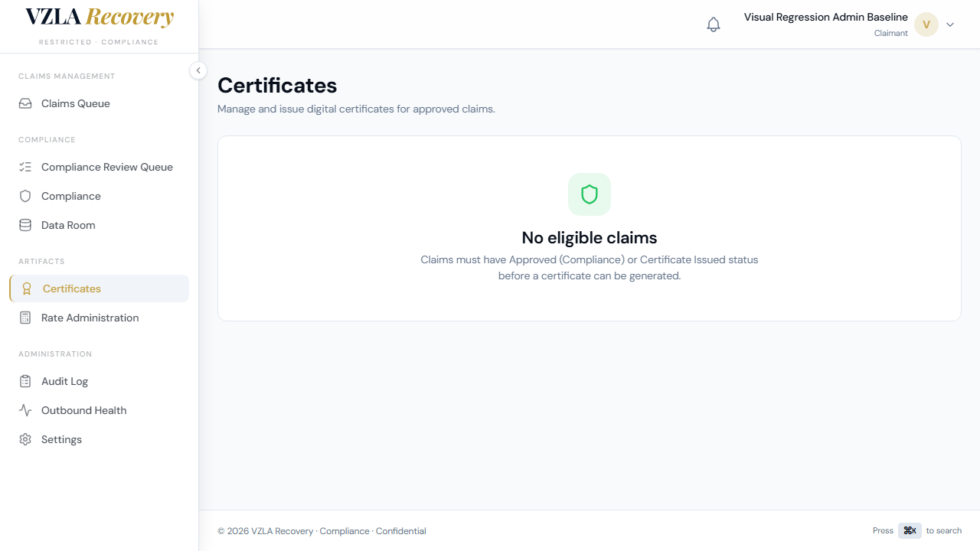Select the Compliance menu item label
The image size is (980, 551).
pyautogui.click(x=71, y=196)
